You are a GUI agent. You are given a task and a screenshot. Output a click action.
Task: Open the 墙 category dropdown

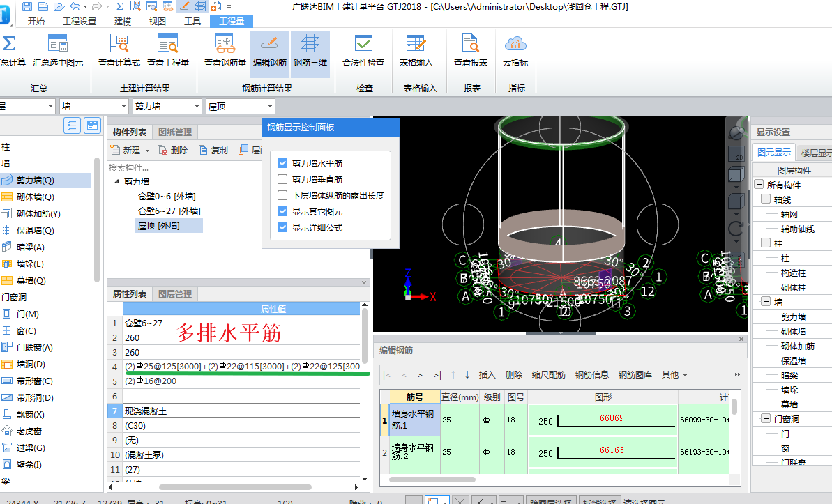[93, 107]
